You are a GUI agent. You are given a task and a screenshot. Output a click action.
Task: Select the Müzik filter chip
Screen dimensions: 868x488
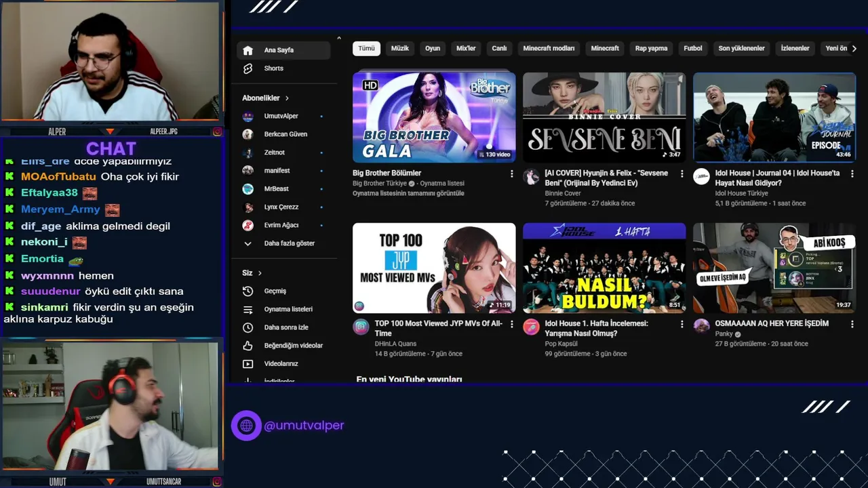coord(400,49)
